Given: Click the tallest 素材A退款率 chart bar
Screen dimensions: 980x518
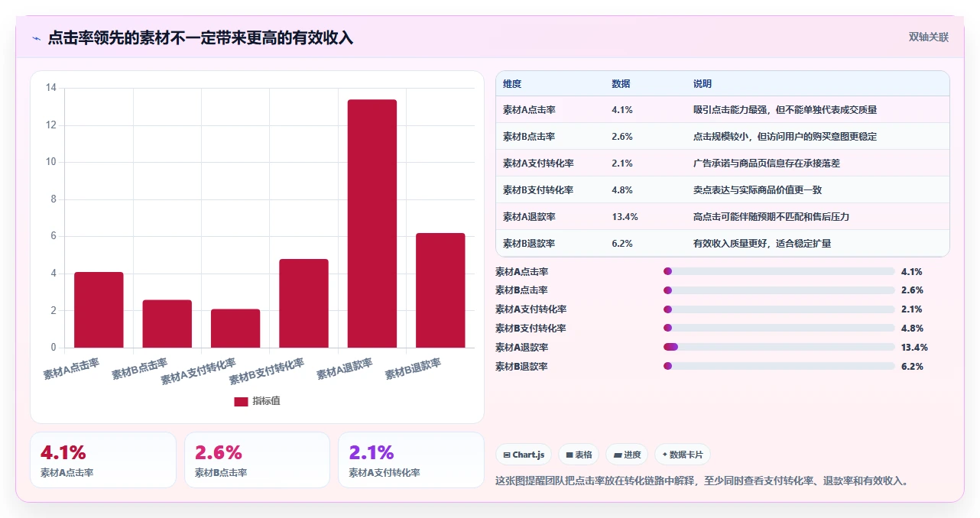Looking at the screenshot, I should [x=372, y=224].
